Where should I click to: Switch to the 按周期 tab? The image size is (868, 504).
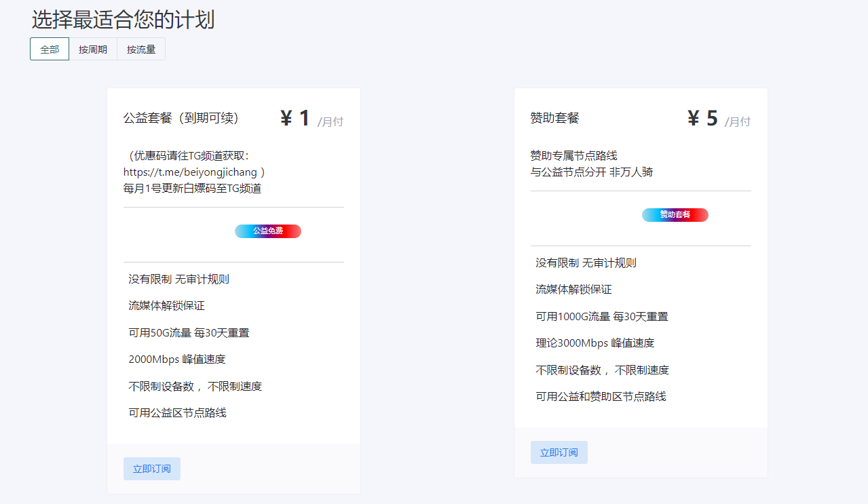coord(93,50)
